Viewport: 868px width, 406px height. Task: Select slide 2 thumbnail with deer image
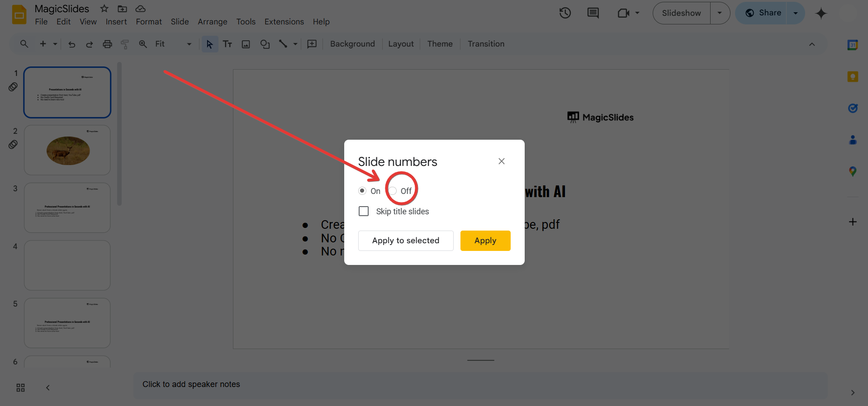[x=67, y=150]
